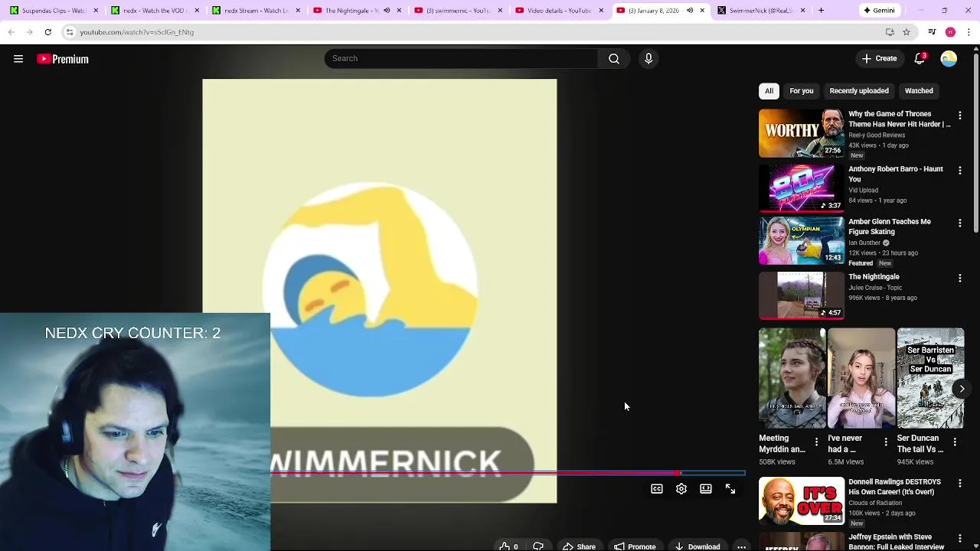Viewport: 980px width, 551px height.
Task: Open options for i've never had a short
Action: [x=886, y=442]
